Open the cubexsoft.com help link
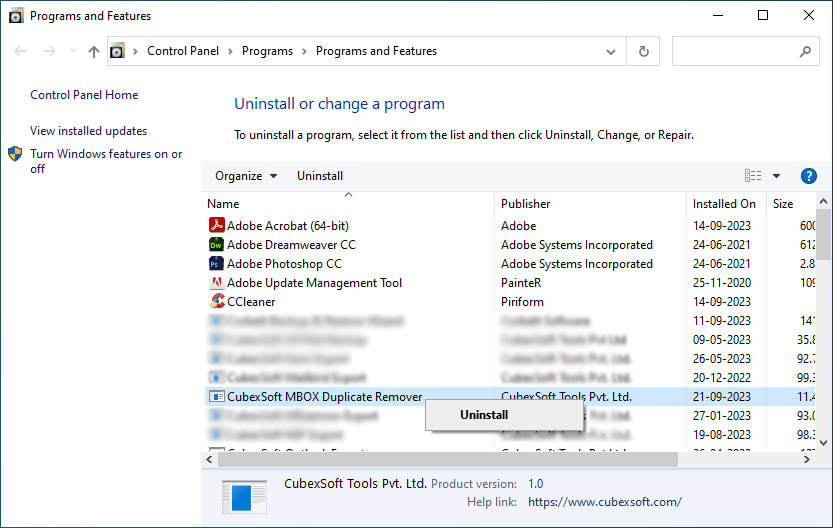This screenshot has width=833, height=528. (605, 502)
